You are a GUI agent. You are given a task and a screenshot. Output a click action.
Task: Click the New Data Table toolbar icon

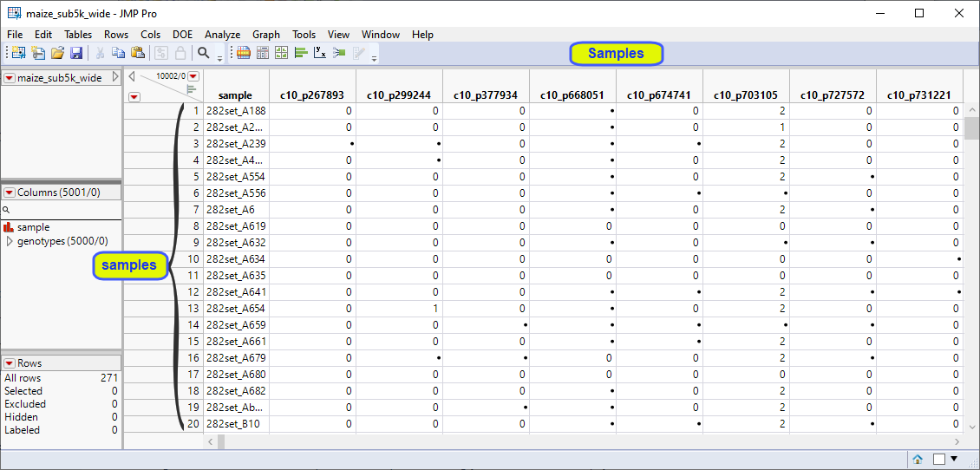point(17,54)
